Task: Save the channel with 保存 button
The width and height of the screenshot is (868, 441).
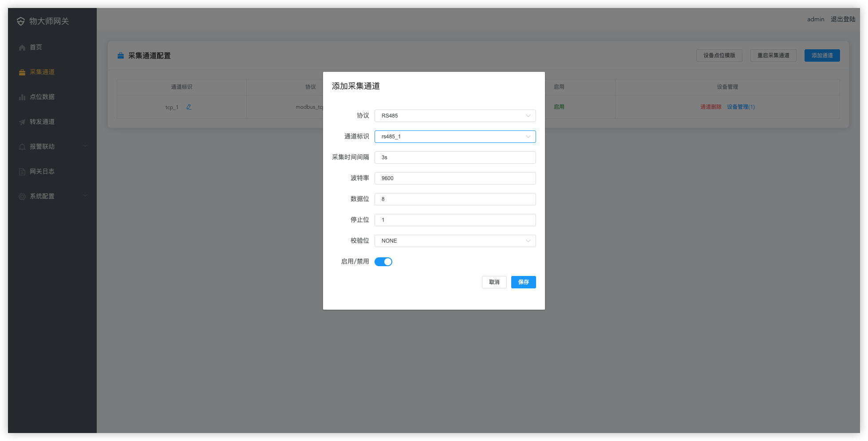Action: point(523,282)
